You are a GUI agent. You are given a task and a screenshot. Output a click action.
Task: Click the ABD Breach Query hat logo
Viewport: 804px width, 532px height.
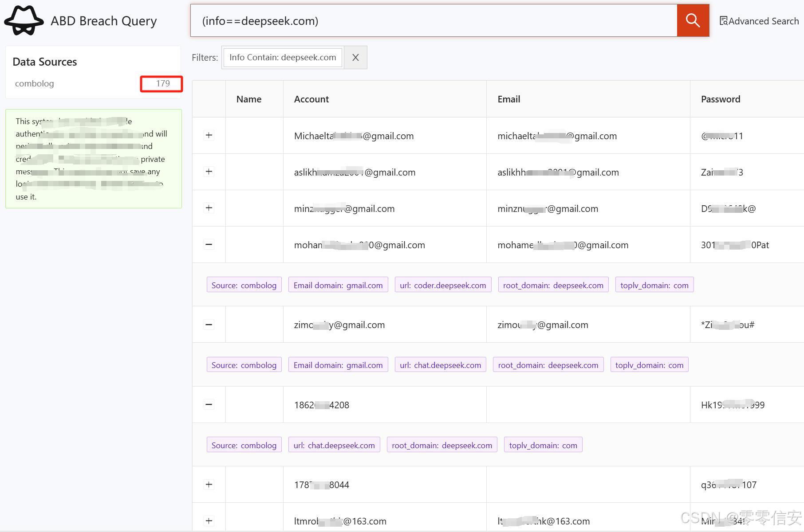pos(24,20)
